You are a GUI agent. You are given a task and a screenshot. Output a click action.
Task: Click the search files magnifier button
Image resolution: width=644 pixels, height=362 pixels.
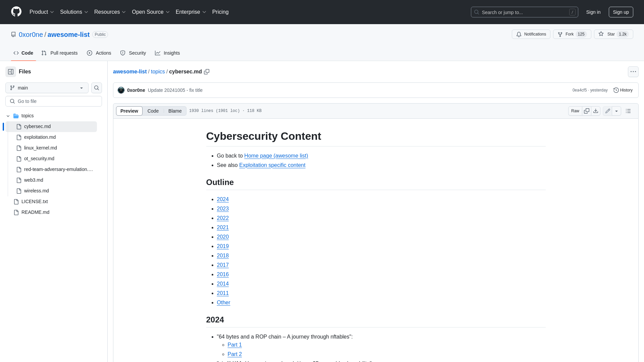pyautogui.click(x=97, y=88)
